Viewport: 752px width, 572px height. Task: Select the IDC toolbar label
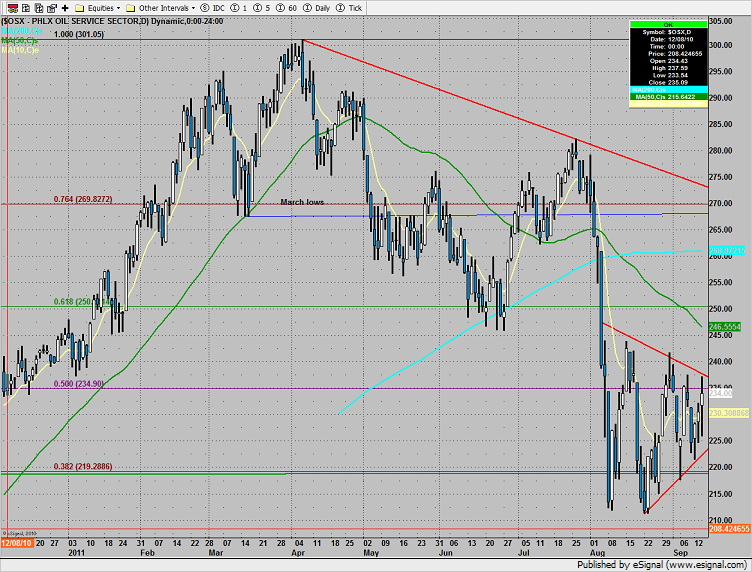pos(219,8)
